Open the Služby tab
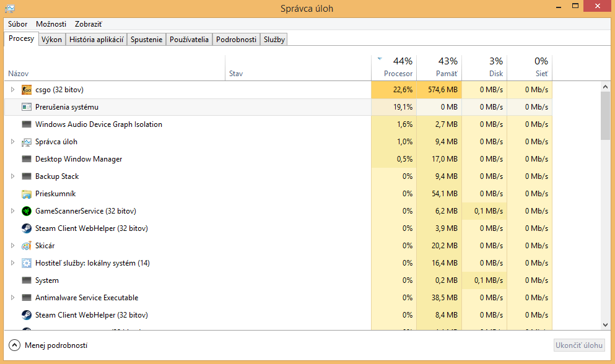 click(x=274, y=40)
